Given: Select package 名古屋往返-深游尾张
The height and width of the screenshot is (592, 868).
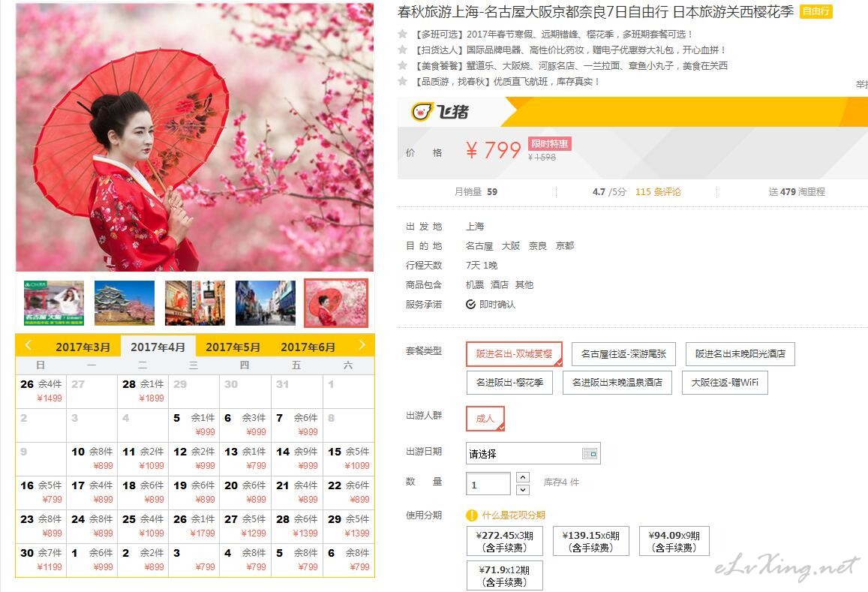Looking at the screenshot, I should pyautogui.click(x=623, y=354).
